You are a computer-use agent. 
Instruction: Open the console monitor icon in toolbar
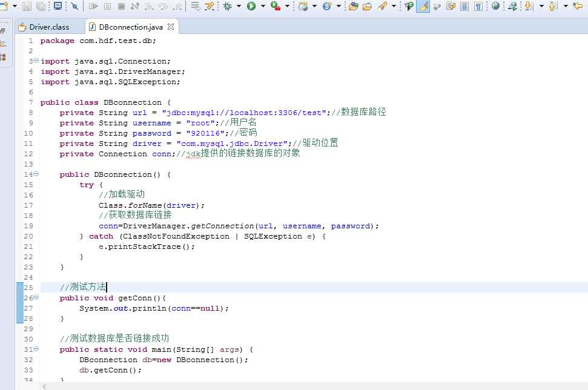58,6
